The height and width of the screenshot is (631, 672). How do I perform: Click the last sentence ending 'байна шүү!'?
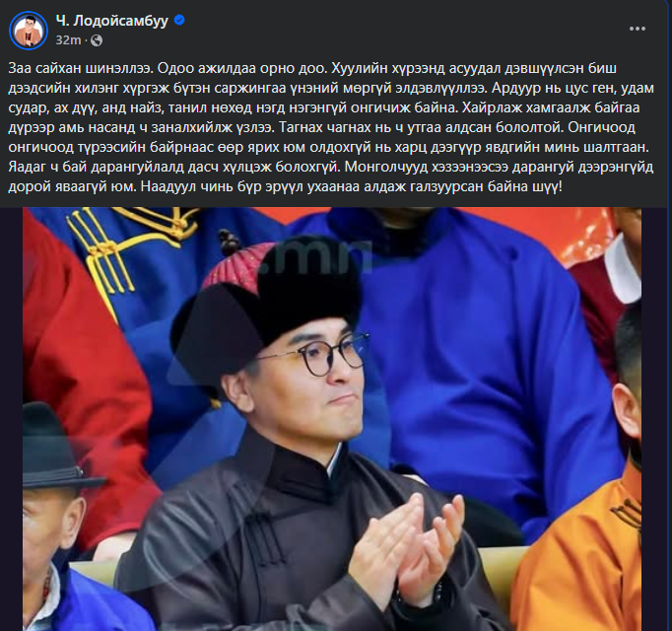(x=352, y=186)
